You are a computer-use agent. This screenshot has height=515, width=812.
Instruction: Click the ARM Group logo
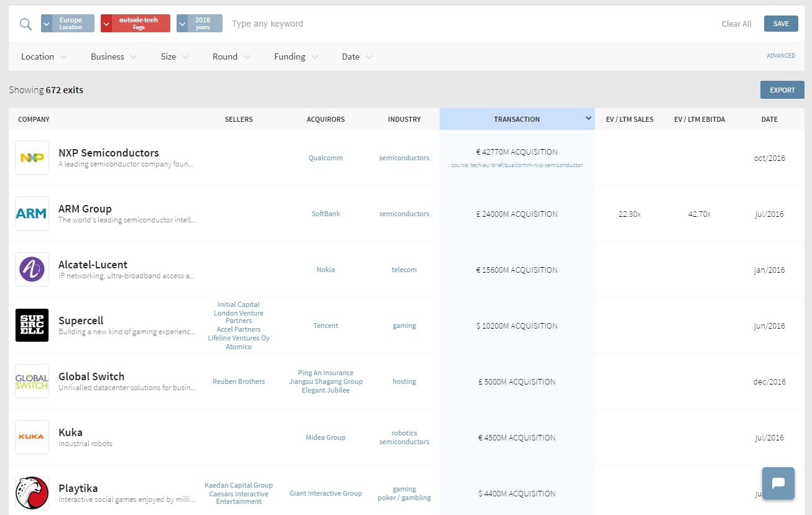click(32, 214)
